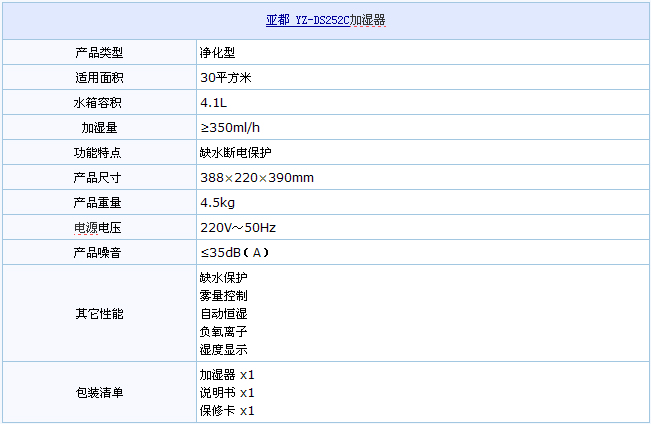Viewport: 651px width, 424px height.
Task: Select the 湿度显示 entry
Action: (223, 350)
